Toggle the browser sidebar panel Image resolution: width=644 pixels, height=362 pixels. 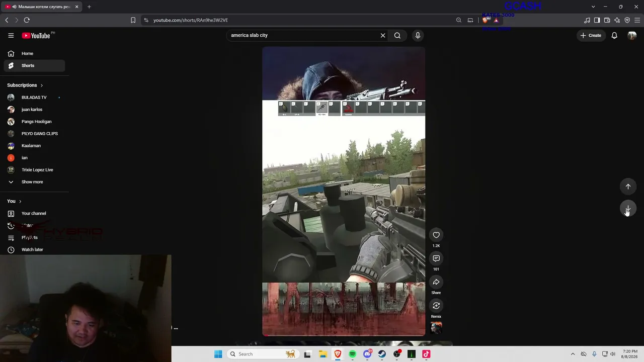click(597, 20)
